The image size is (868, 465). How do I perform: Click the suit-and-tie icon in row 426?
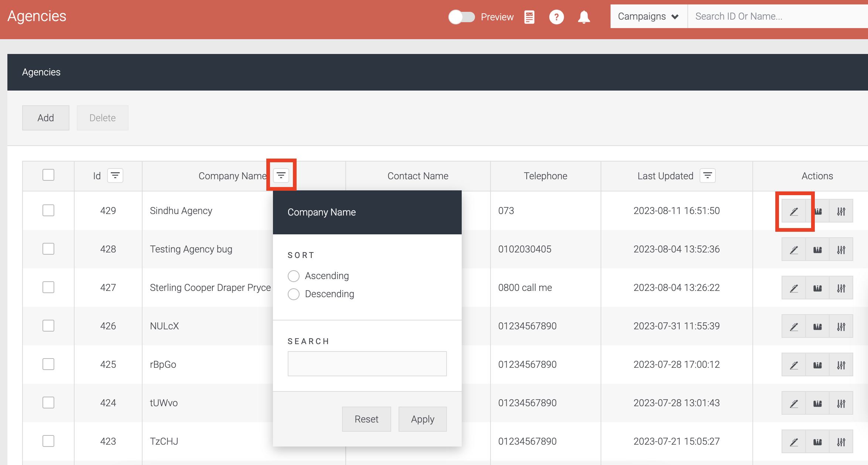[x=817, y=326]
